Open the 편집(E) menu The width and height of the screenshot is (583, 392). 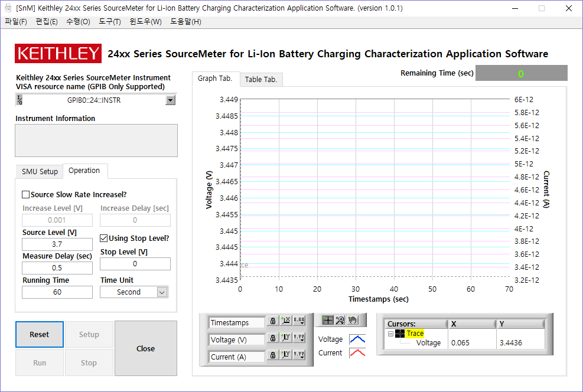tap(47, 22)
